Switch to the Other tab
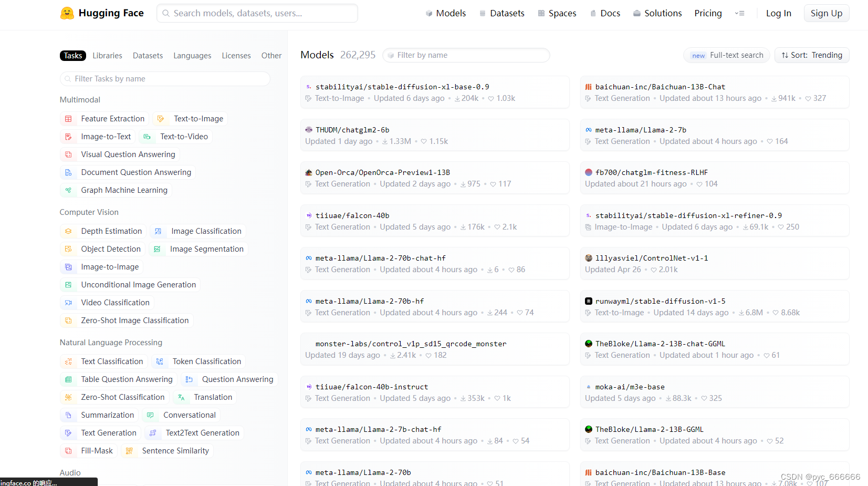The image size is (868, 486). tap(271, 56)
